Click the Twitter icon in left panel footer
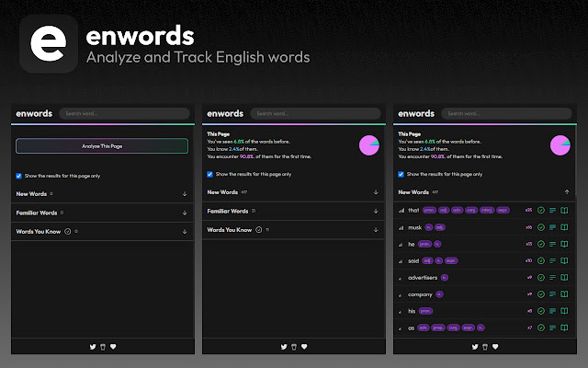Image resolution: width=588 pixels, height=368 pixels. tap(92, 347)
